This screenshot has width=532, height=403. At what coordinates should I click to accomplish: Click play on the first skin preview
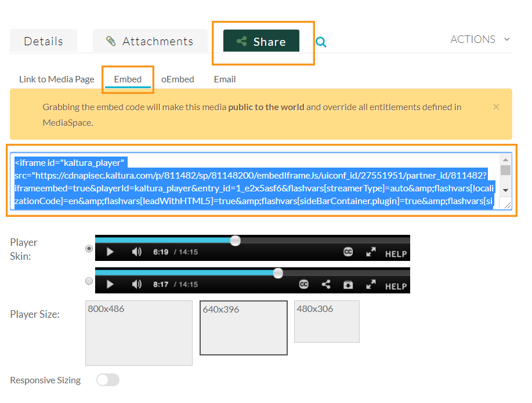(110, 252)
